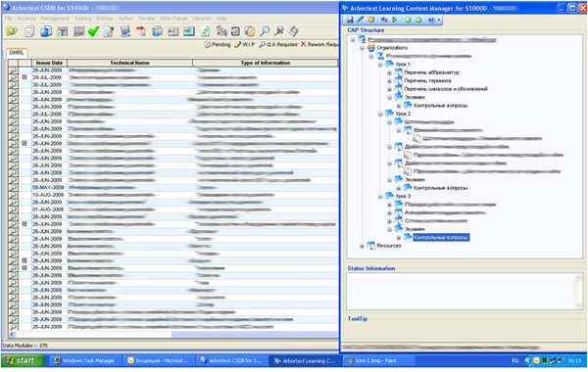Click the gears icon in Learning Content Manager toolbar
588x372 pixels.
384,20
